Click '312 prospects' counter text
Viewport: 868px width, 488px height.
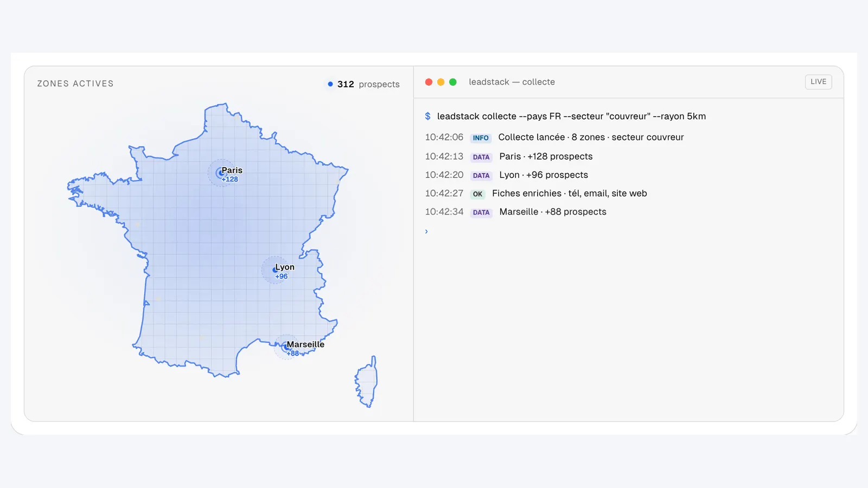368,84
